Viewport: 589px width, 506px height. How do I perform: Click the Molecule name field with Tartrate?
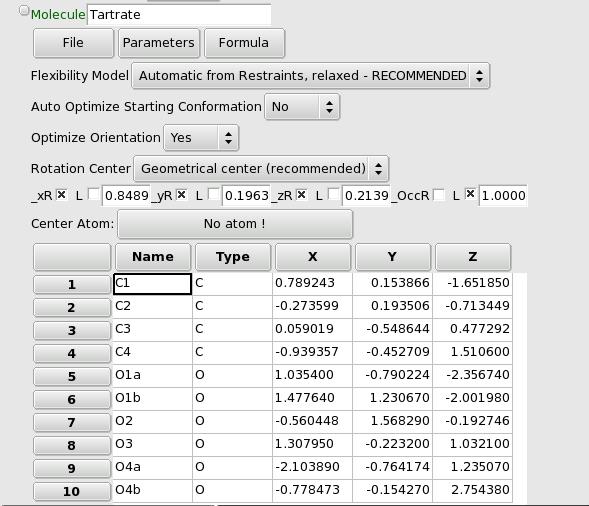click(x=179, y=15)
